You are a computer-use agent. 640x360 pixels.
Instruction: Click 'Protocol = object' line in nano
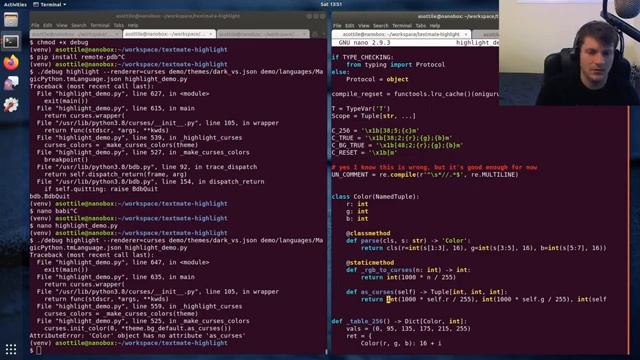pos(377,80)
